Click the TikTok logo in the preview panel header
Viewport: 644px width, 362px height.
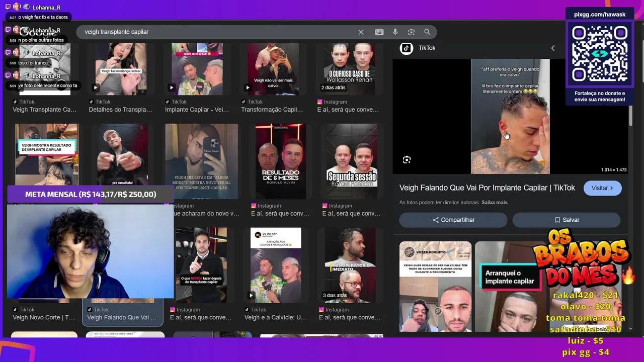tap(407, 48)
